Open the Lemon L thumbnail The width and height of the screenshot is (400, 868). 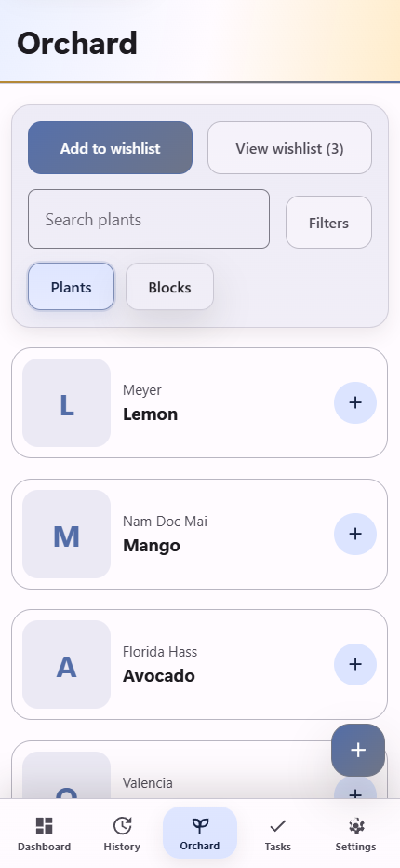(66, 402)
